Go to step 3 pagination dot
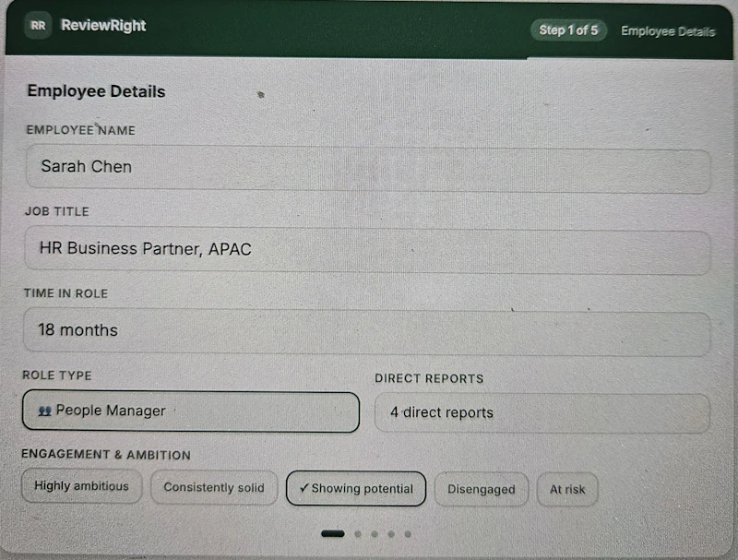This screenshot has height=560, width=738. click(x=375, y=534)
